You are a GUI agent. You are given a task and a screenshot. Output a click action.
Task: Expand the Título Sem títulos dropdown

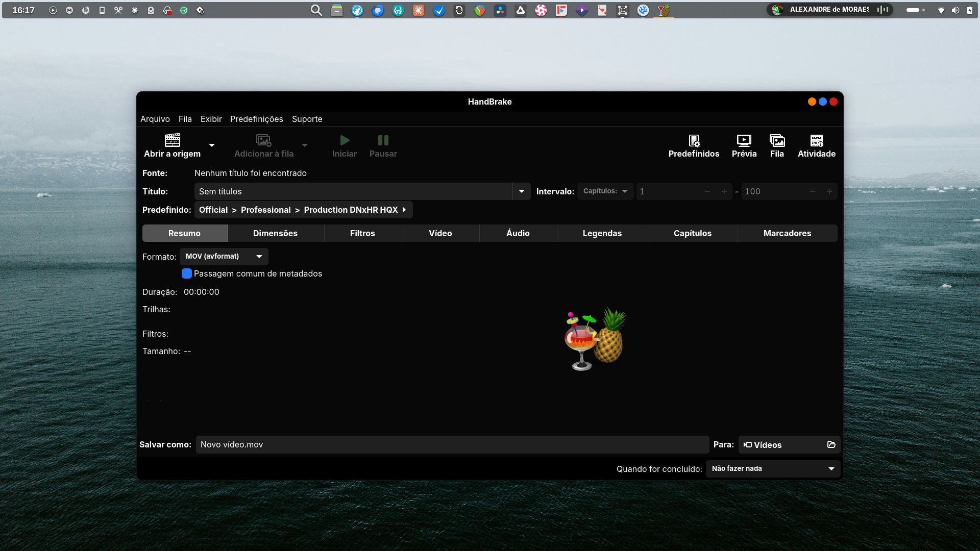521,191
